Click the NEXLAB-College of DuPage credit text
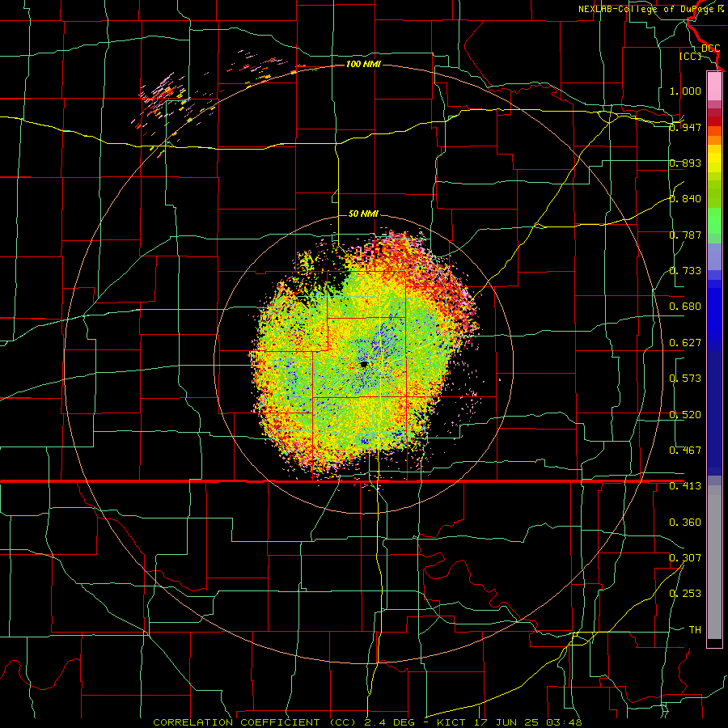The width and height of the screenshot is (728, 728). pyautogui.click(x=649, y=9)
